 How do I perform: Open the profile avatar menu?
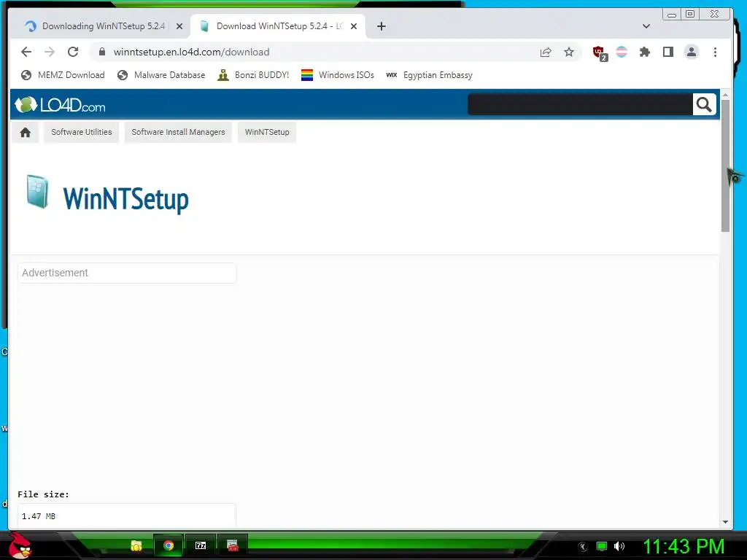coord(692,52)
